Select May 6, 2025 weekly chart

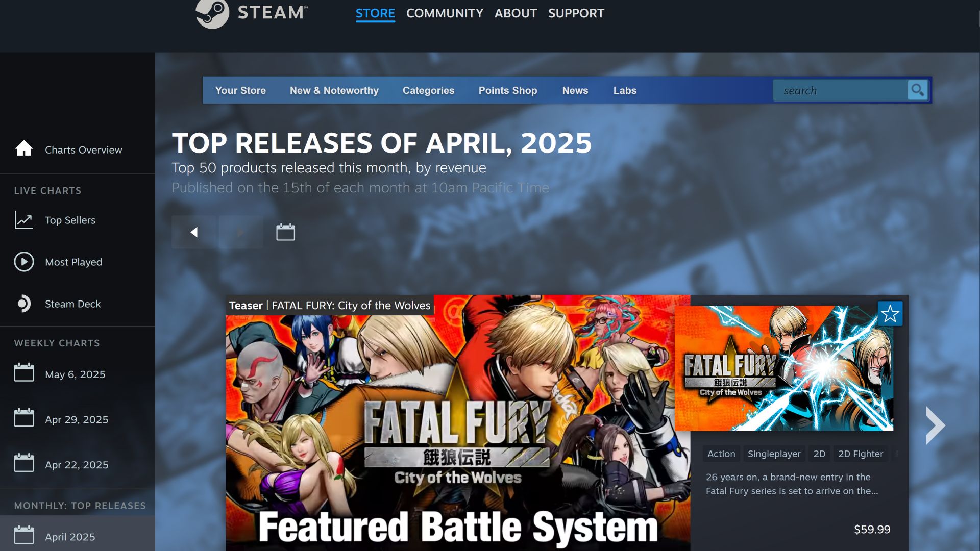[75, 374]
